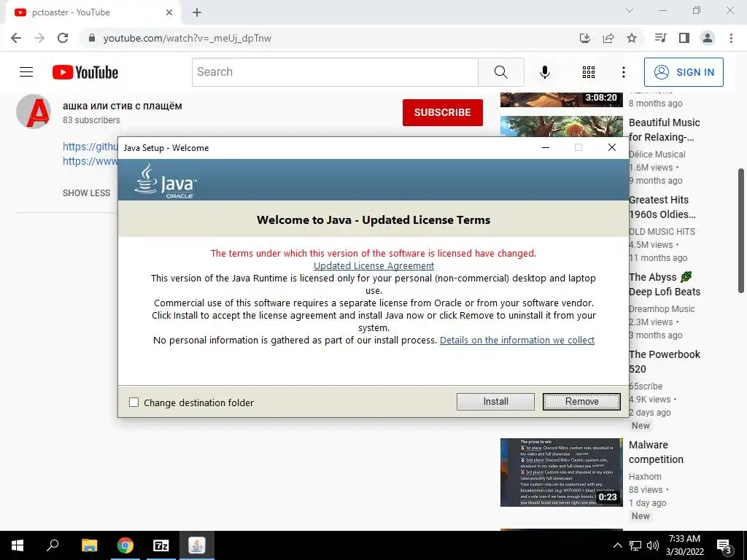
Task: Click Install in the Java Setup dialog
Action: [495, 402]
